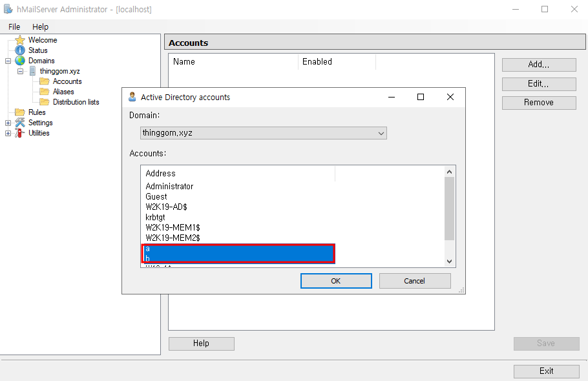Select Rules label in tree
This screenshot has height=381, width=588.
click(x=37, y=112)
